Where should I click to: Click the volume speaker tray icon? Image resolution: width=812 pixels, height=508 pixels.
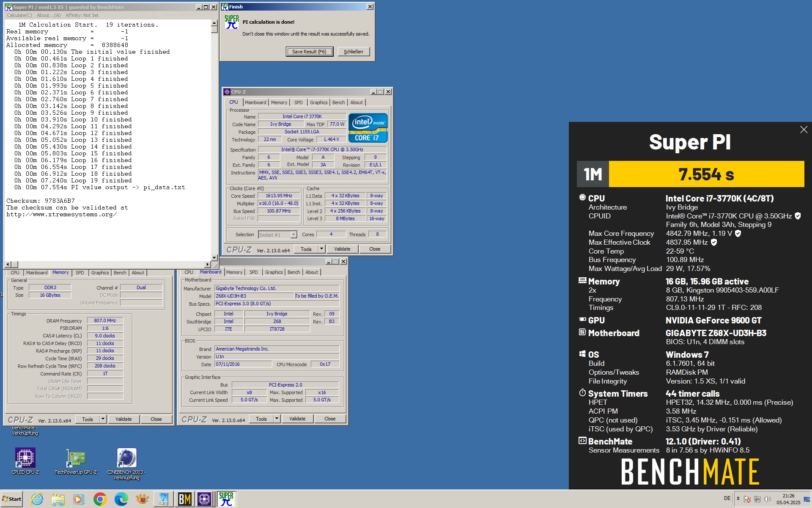[768, 499]
